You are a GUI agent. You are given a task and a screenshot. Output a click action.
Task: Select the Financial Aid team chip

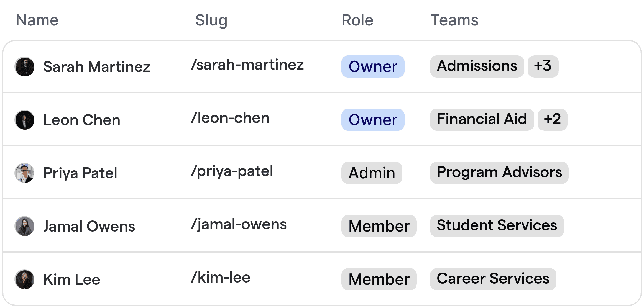coord(482,120)
